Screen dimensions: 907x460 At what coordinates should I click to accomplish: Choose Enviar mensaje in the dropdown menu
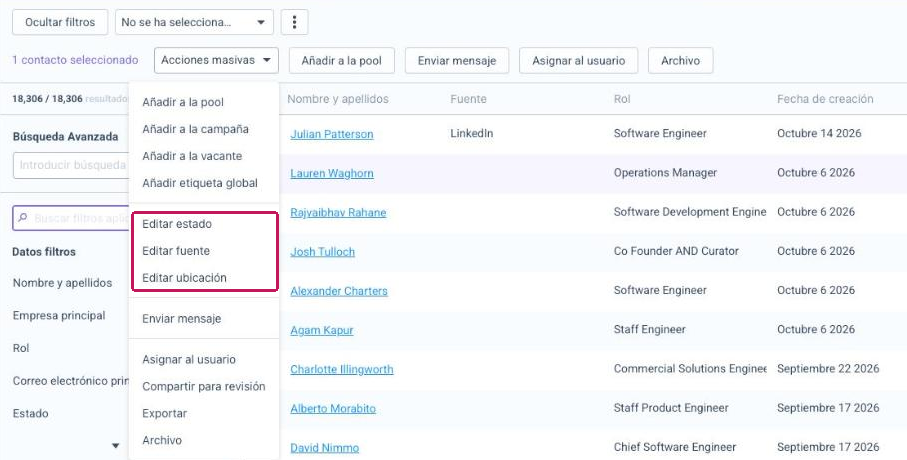pos(182,319)
